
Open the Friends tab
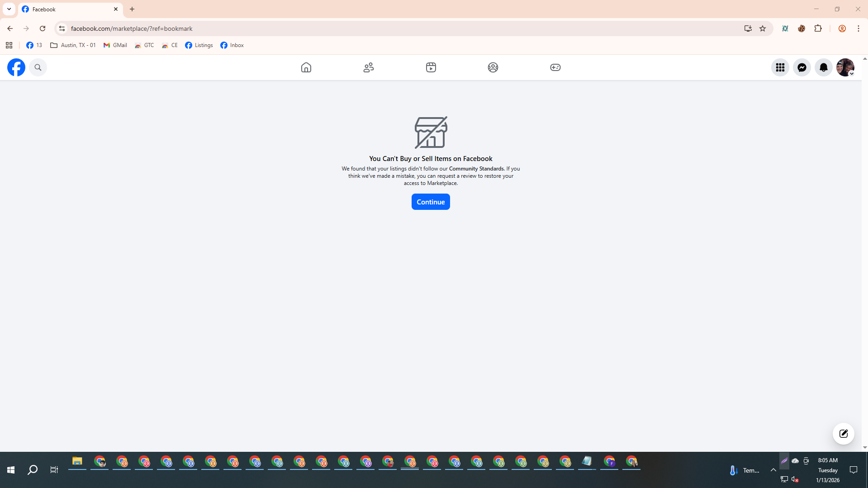pos(369,67)
